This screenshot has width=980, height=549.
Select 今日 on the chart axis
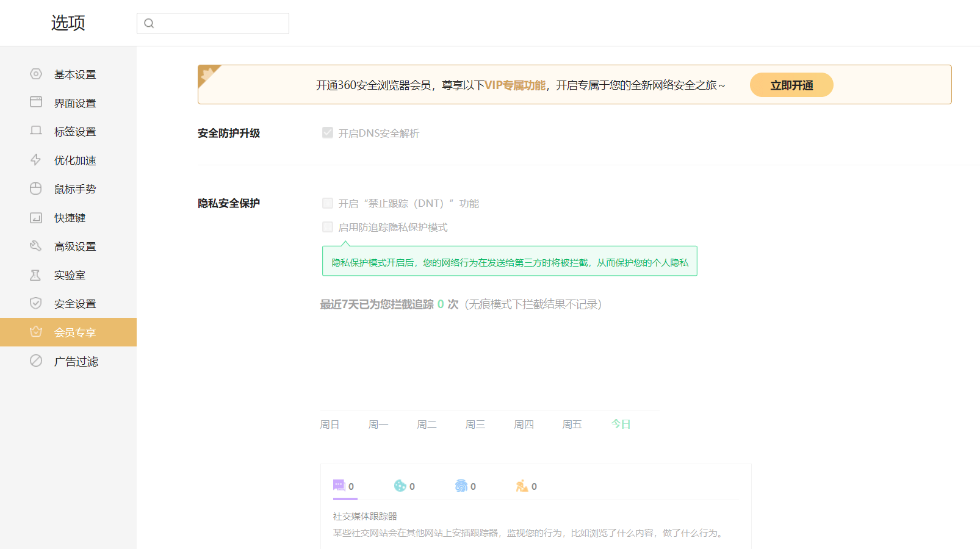point(621,424)
